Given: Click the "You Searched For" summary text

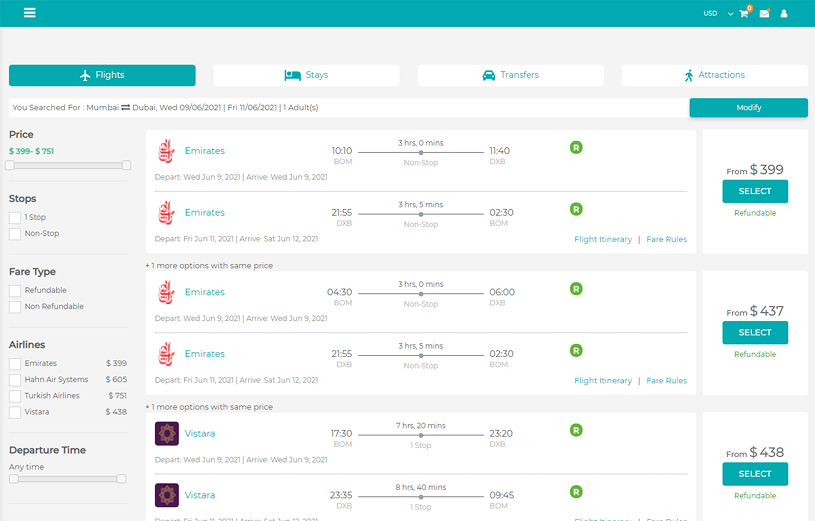Looking at the screenshot, I should 165,108.
